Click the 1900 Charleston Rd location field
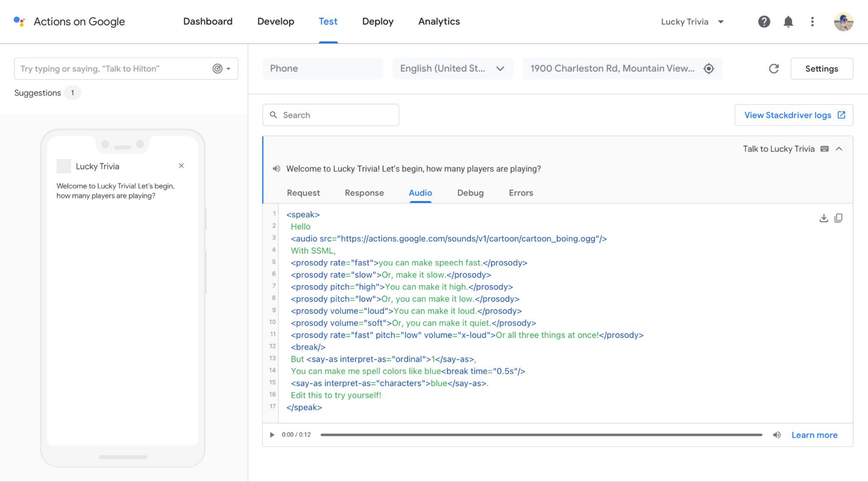 coord(622,68)
